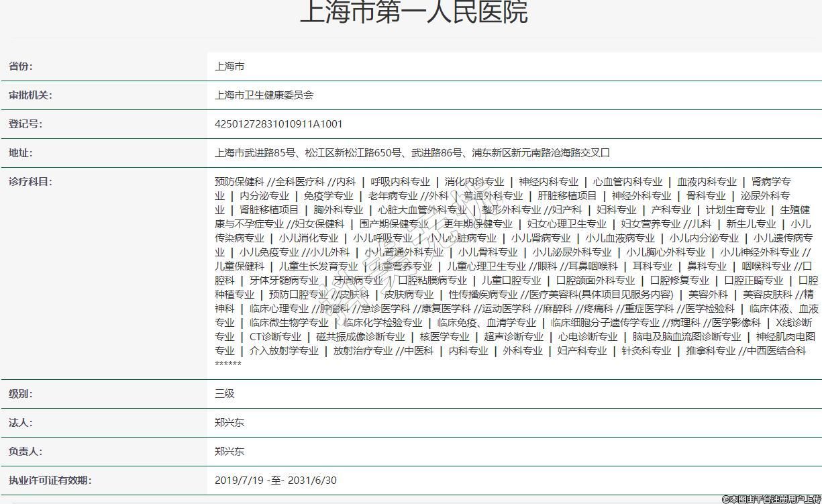Click the validity dates 2019/7/19 -至- 2031/6/30
This screenshot has width=822, height=504.
(x=276, y=481)
